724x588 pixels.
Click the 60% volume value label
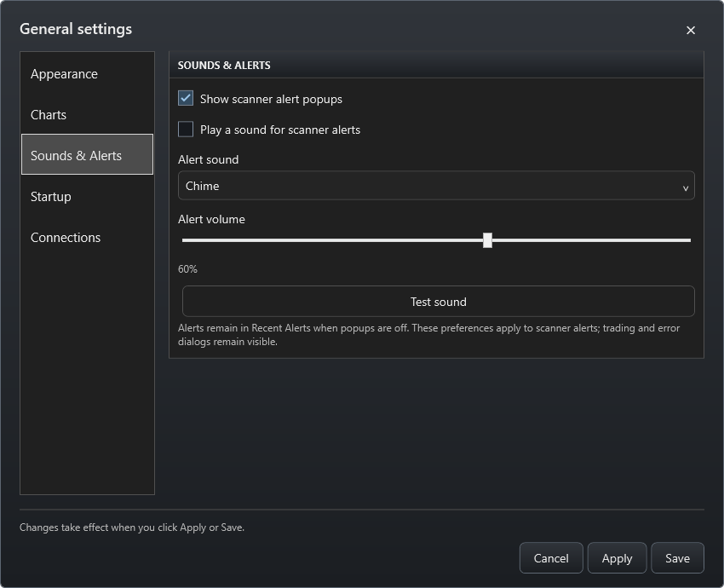point(187,268)
